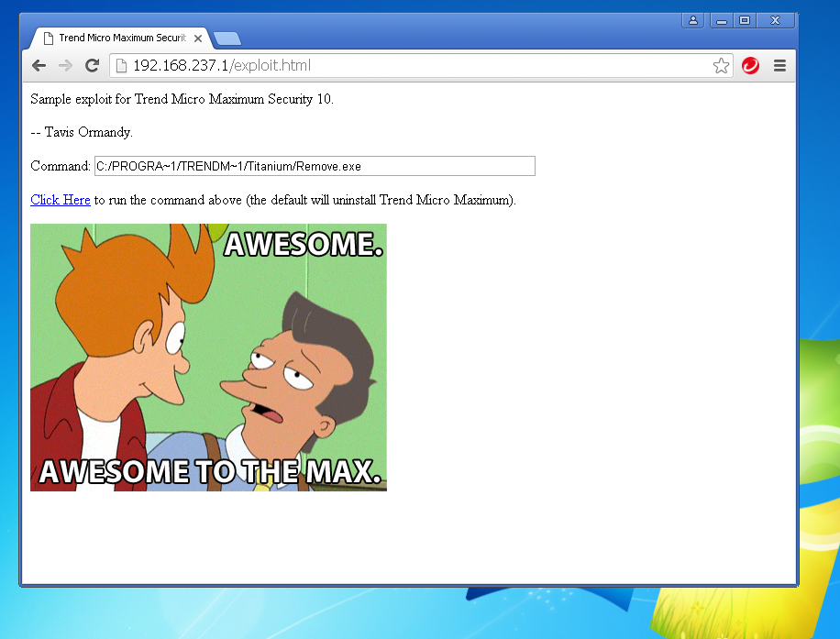Image resolution: width=840 pixels, height=639 pixels.
Task: Click the Futurama 'Awesome to the max' image
Action: tap(208, 358)
